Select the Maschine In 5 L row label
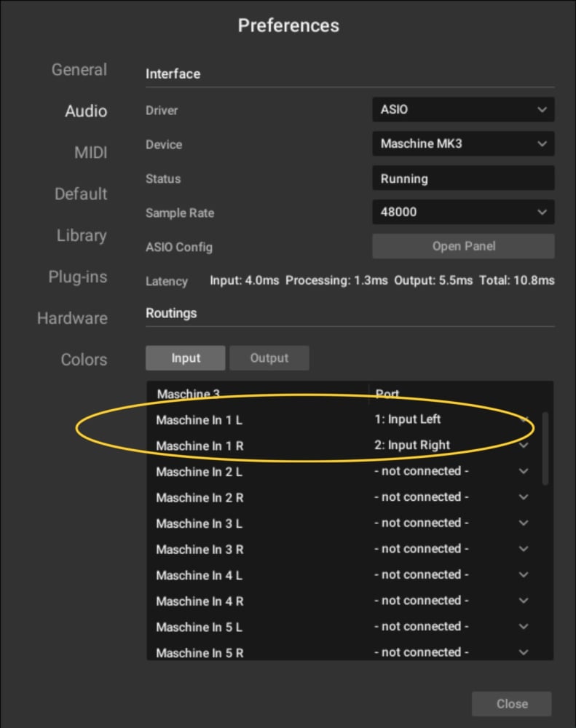This screenshot has width=576, height=728. [200, 628]
